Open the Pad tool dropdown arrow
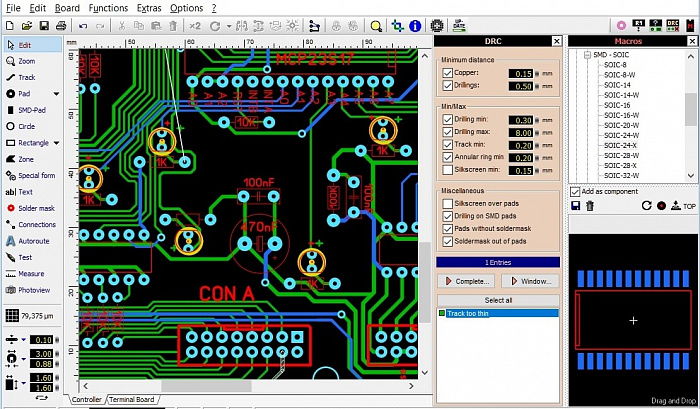The height and width of the screenshot is (409, 700). click(57, 94)
